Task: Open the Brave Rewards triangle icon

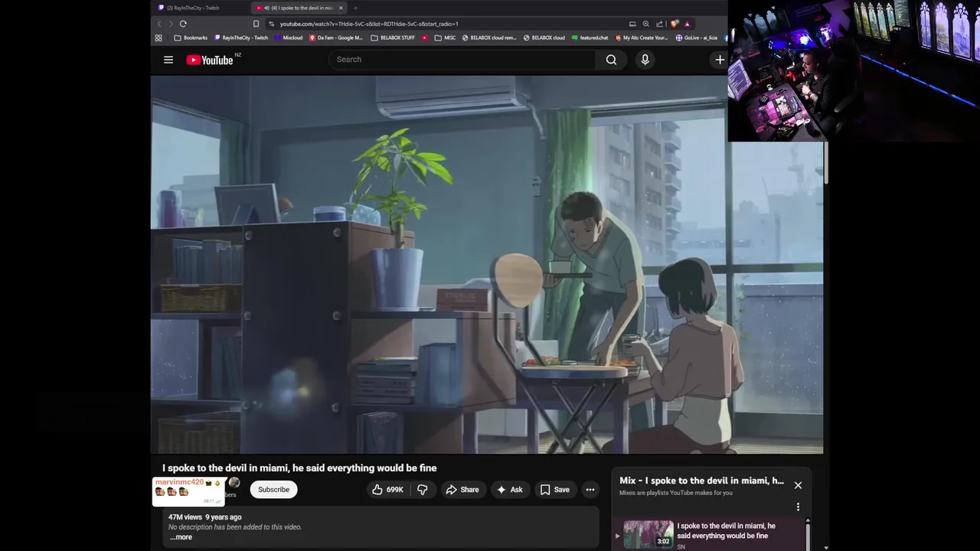Action: pyautogui.click(x=688, y=24)
